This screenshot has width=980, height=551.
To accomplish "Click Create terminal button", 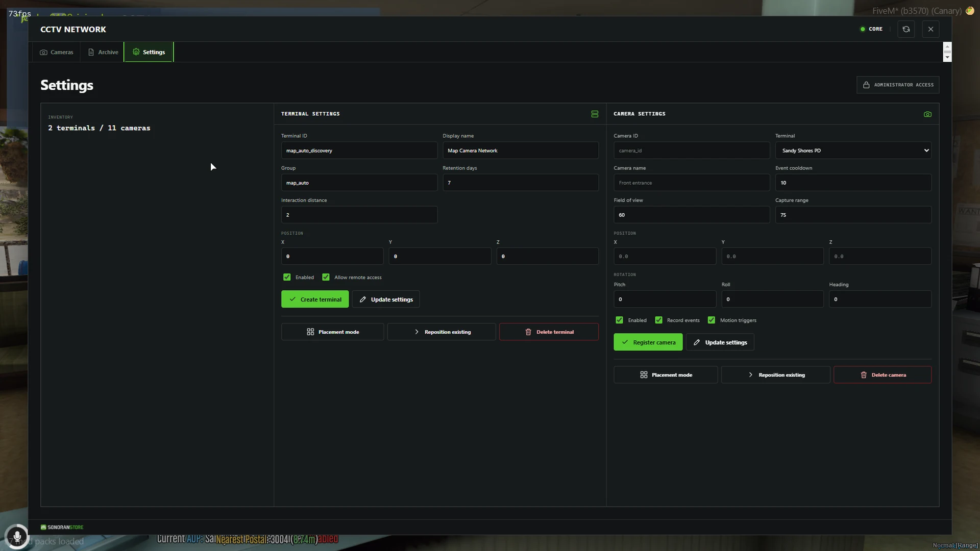I will (x=315, y=299).
